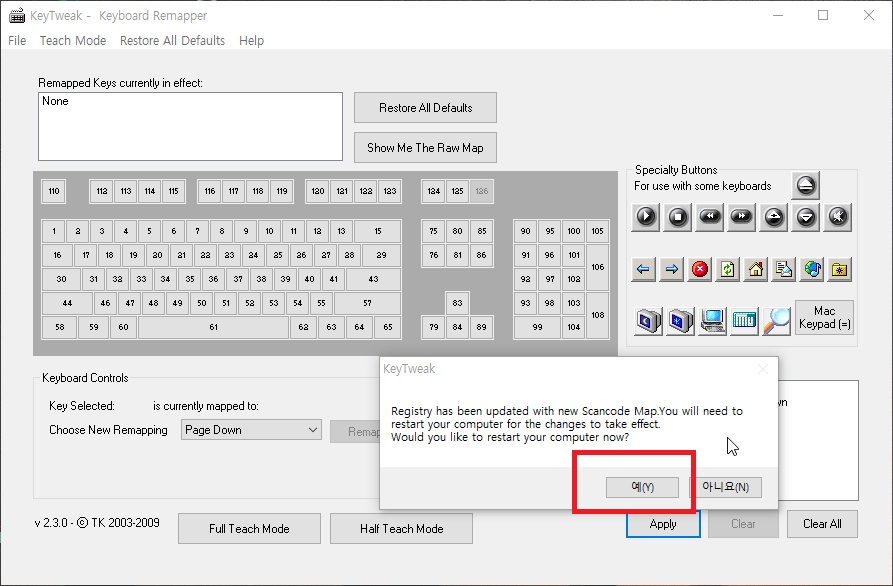Click 아니요(N) to decline the restart
Image resolution: width=893 pixels, height=586 pixels.
pyautogui.click(x=725, y=487)
